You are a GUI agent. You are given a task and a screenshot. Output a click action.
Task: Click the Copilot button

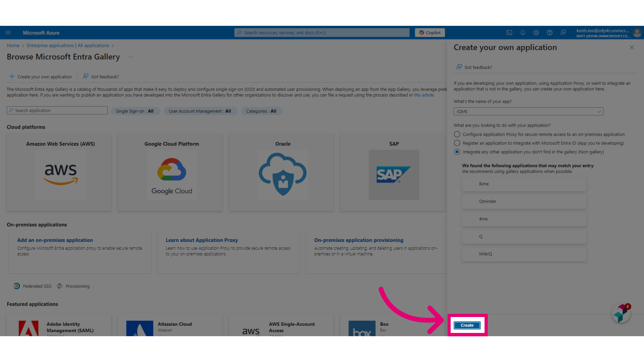[430, 33]
